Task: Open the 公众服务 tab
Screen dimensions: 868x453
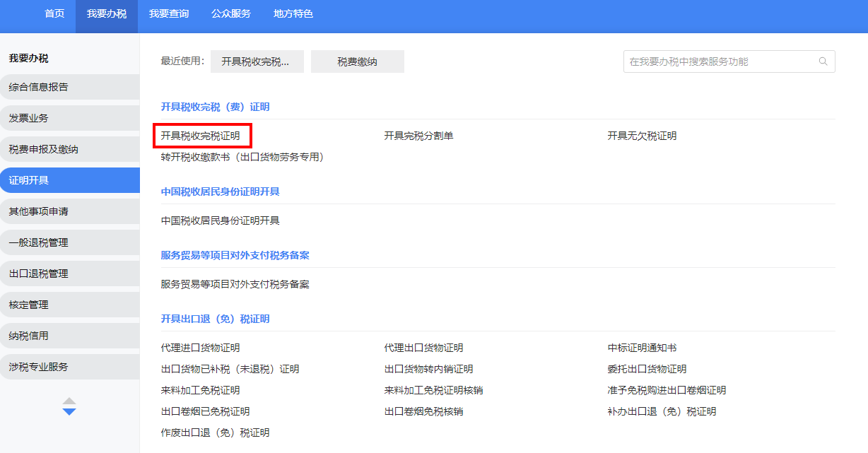Action: point(231,14)
